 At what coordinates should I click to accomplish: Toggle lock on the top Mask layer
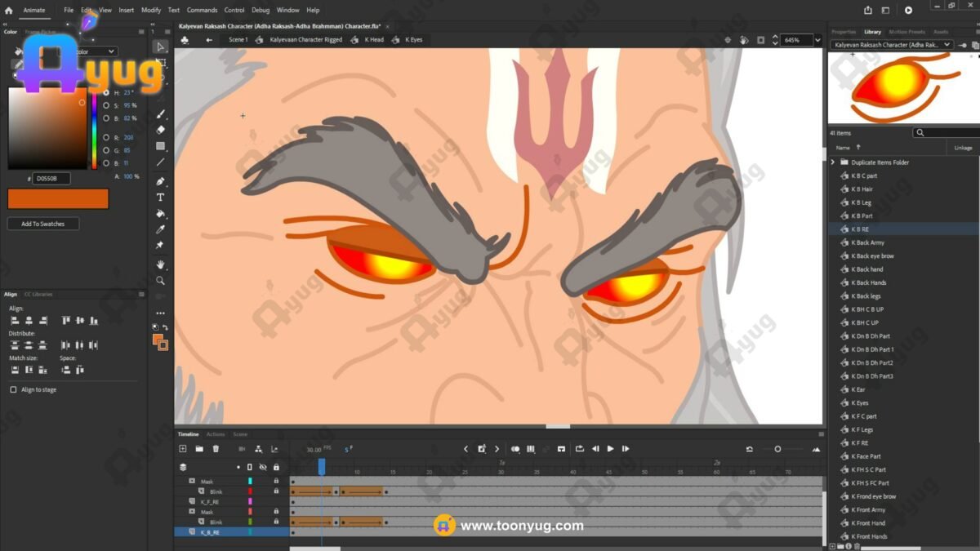coord(276,482)
